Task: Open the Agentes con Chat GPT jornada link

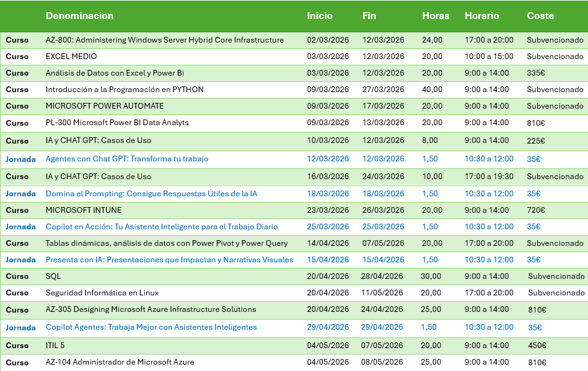Action: coord(126,159)
